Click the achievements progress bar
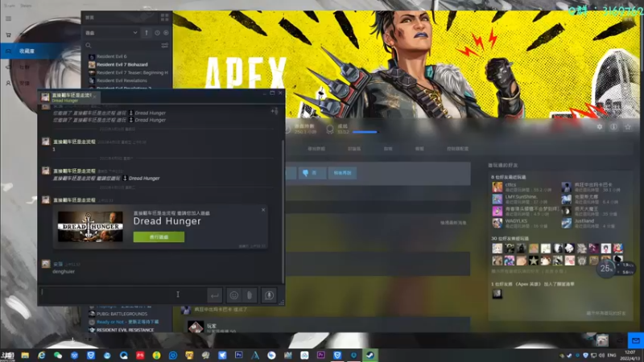Image resolution: width=644 pixels, height=362 pixels. click(365, 132)
